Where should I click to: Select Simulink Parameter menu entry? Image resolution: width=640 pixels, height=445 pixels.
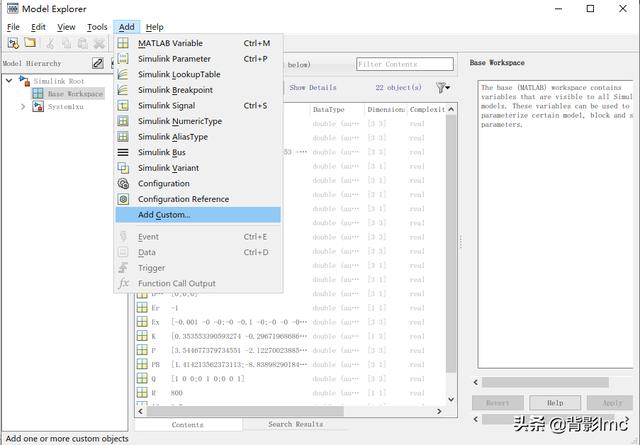click(198, 58)
